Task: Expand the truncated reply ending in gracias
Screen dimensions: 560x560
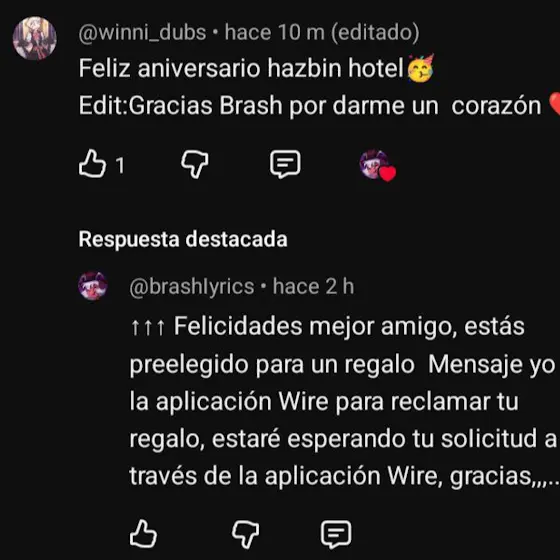Action: coord(545,478)
